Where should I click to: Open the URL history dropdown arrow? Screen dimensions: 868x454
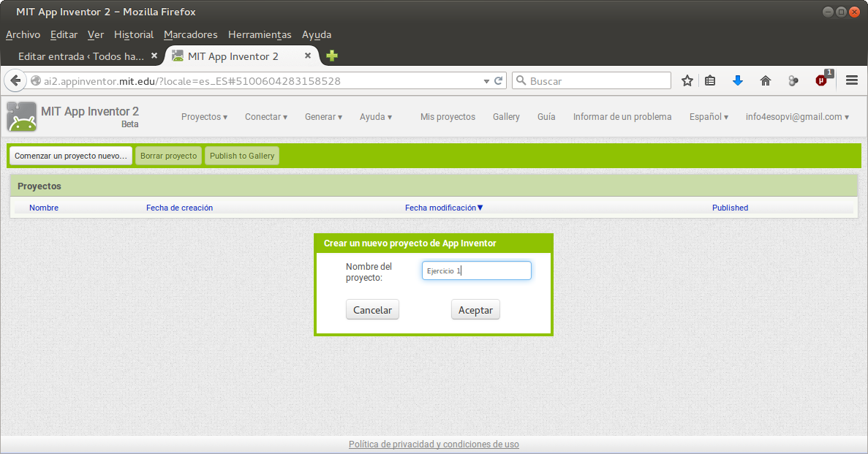pyautogui.click(x=486, y=81)
